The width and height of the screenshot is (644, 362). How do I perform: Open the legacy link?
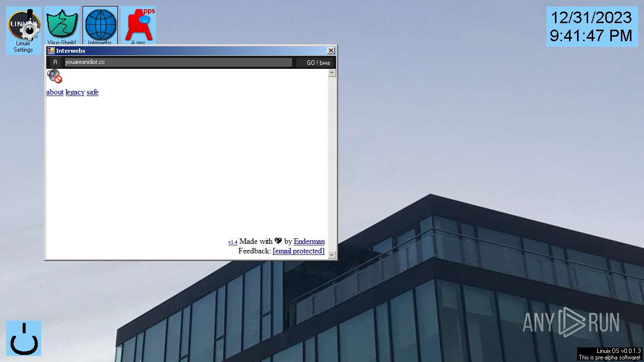75,92
